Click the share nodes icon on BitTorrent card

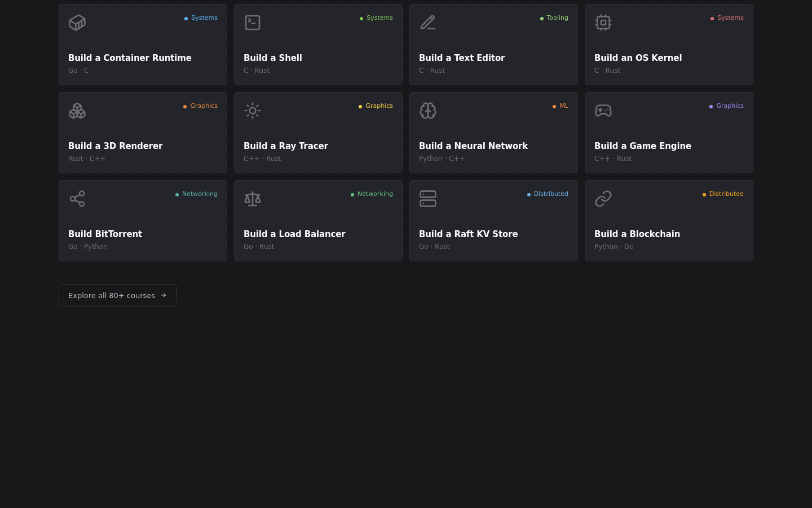tap(77, 199)
